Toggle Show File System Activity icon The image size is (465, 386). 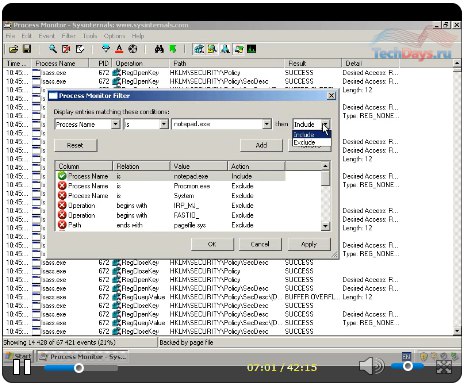(x=212, y=49)
